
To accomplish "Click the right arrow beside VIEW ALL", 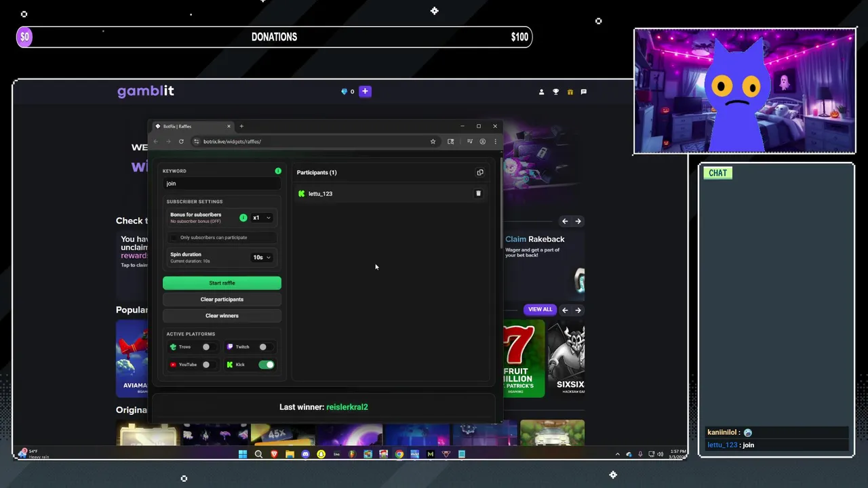I will click(x=578, y=310).
